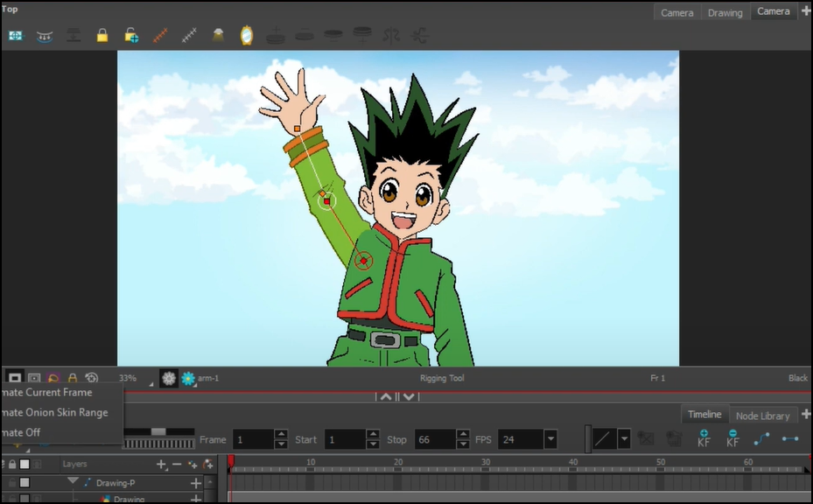Click the gold-framed mirror icon
813x504 pixels.
point(247,35)
